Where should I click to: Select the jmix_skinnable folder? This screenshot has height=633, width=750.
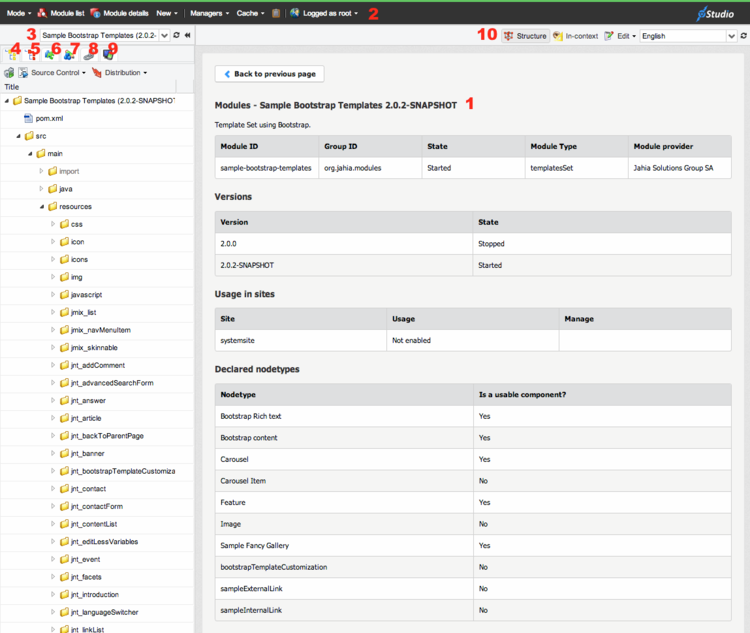click(x=94, y=347)
